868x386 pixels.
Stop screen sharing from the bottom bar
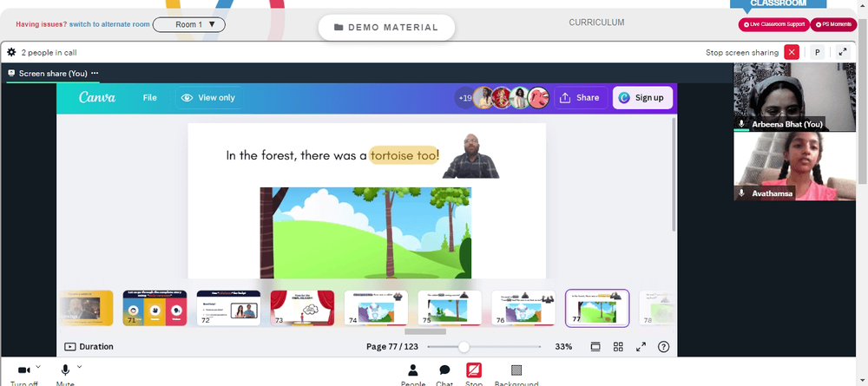coord(474,375)
